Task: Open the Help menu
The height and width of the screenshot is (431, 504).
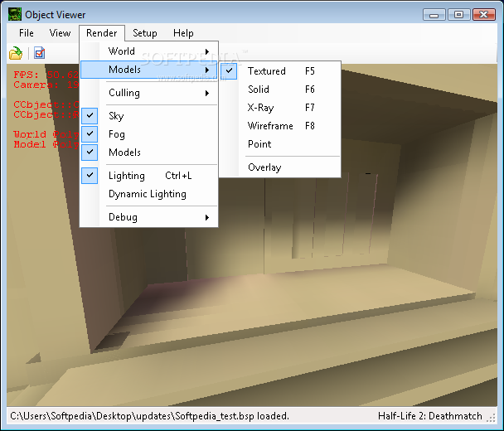Action: 183,33
